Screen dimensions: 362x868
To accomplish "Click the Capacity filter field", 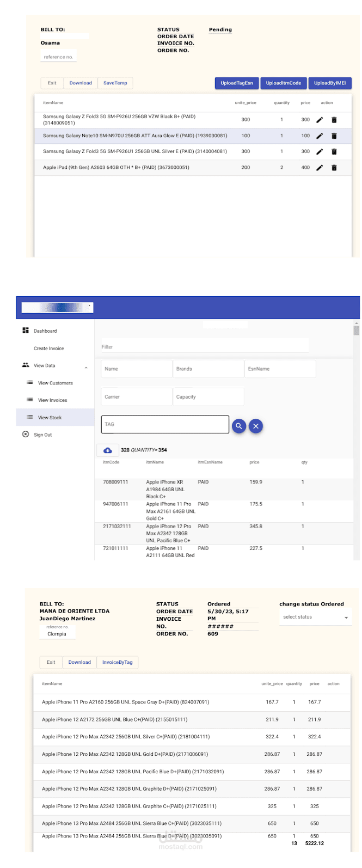I will click(x=208, y=397).
